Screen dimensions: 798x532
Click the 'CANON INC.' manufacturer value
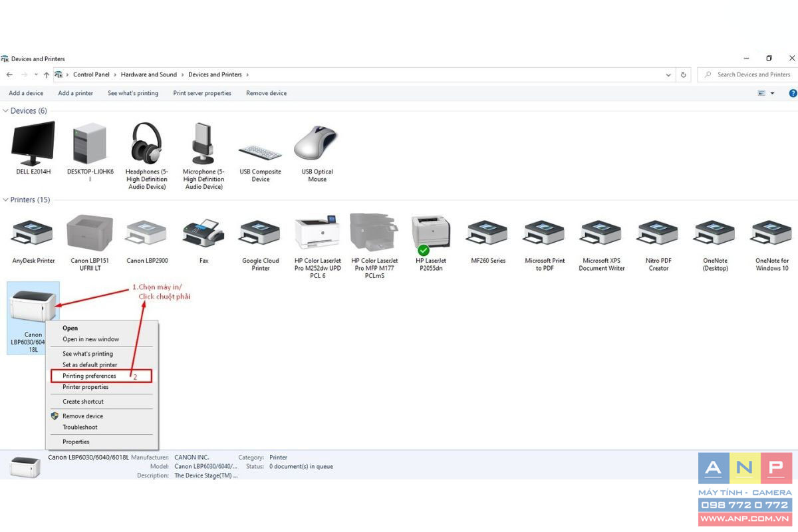192,458
